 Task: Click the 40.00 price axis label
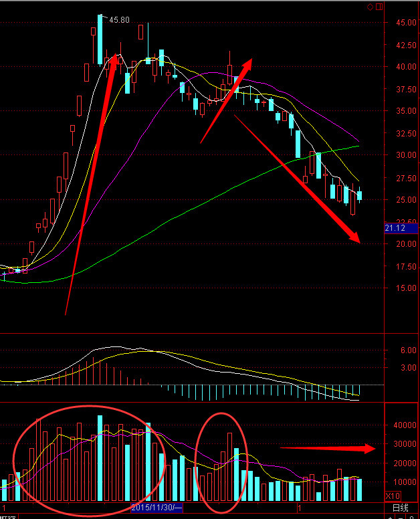point(406,66)
